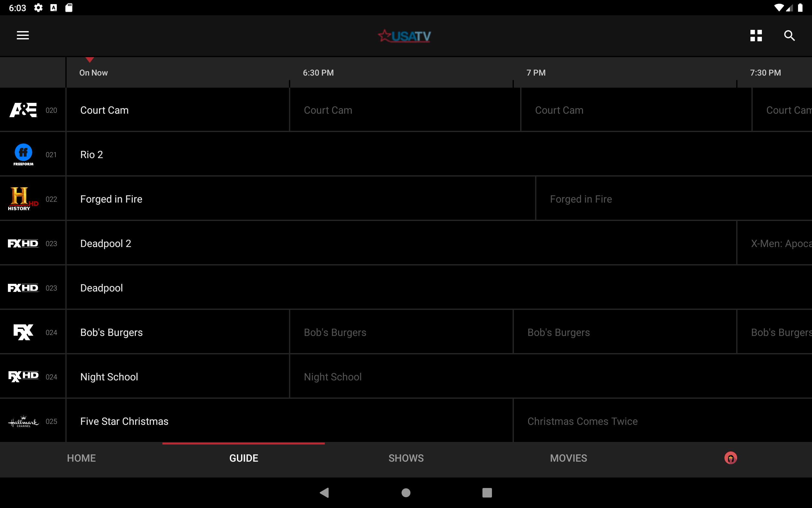
Task: Open Five Star Christmas on Hallmark
Action: click(290, 421)
